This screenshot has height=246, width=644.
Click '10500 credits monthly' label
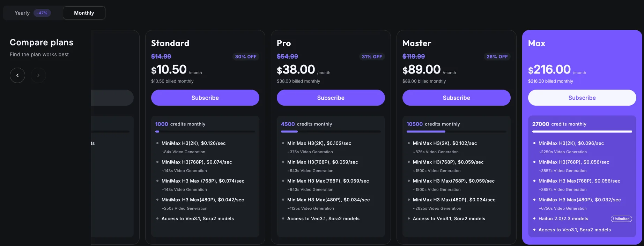click(x=433, y=124)
